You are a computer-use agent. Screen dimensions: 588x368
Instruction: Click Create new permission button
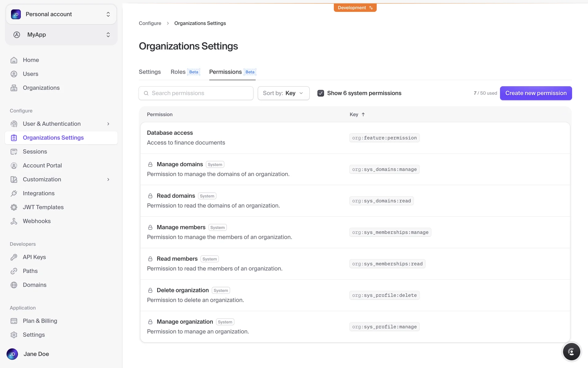[x=536, y=93]
